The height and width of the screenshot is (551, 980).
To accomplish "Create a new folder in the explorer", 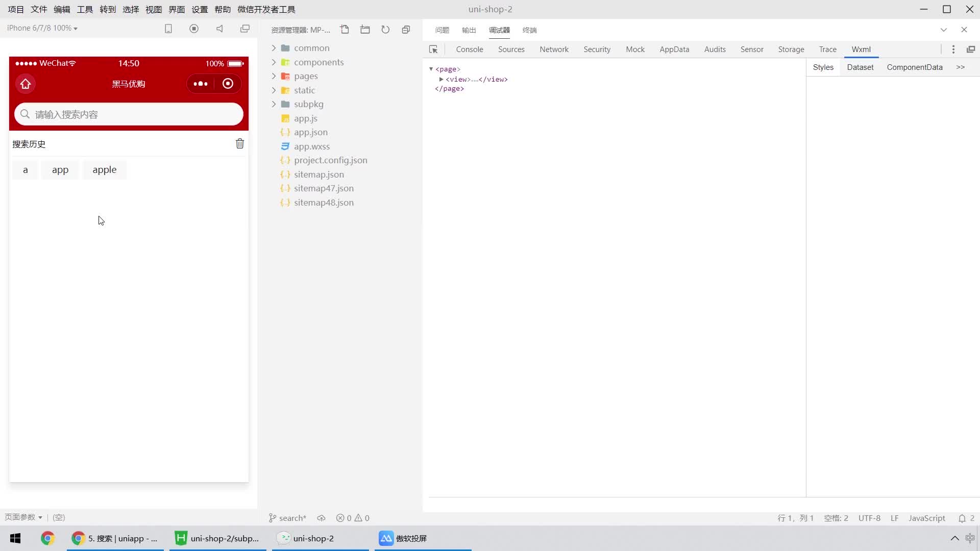I will pos(365,30).
